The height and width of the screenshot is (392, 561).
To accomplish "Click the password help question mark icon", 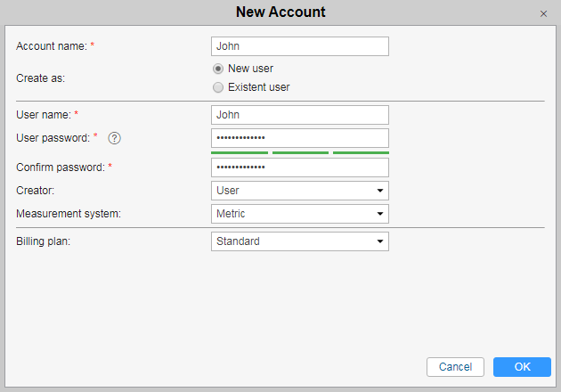I will [115, 138].
